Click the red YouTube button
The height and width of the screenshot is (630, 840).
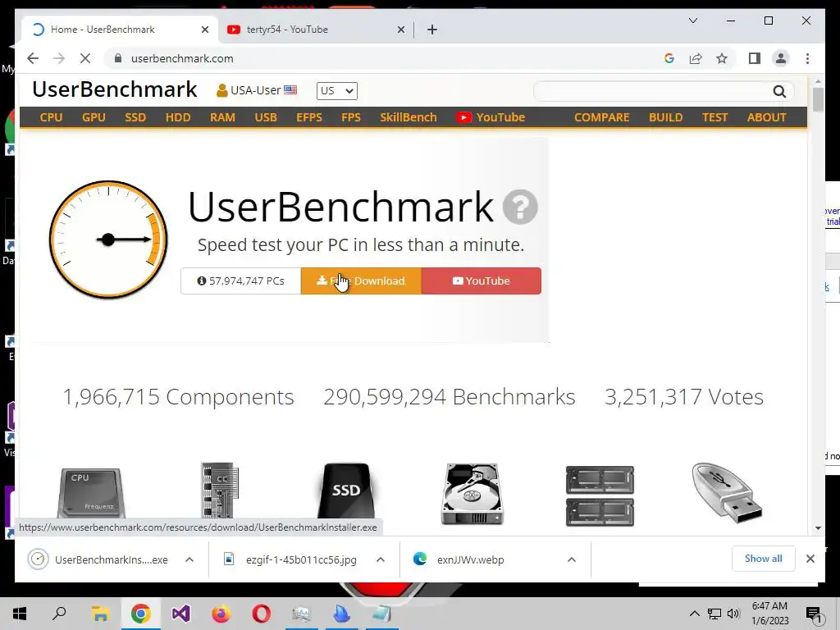click(x=481, y=281)
